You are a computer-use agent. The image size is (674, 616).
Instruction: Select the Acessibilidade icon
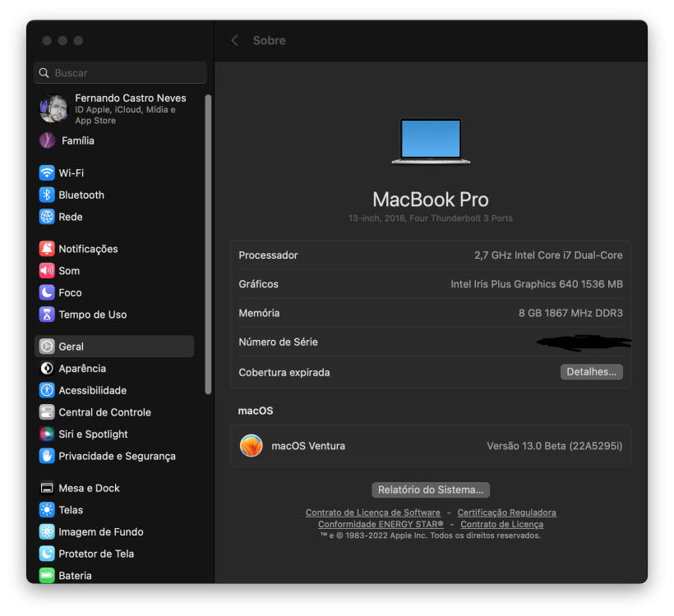click(47, 390)
